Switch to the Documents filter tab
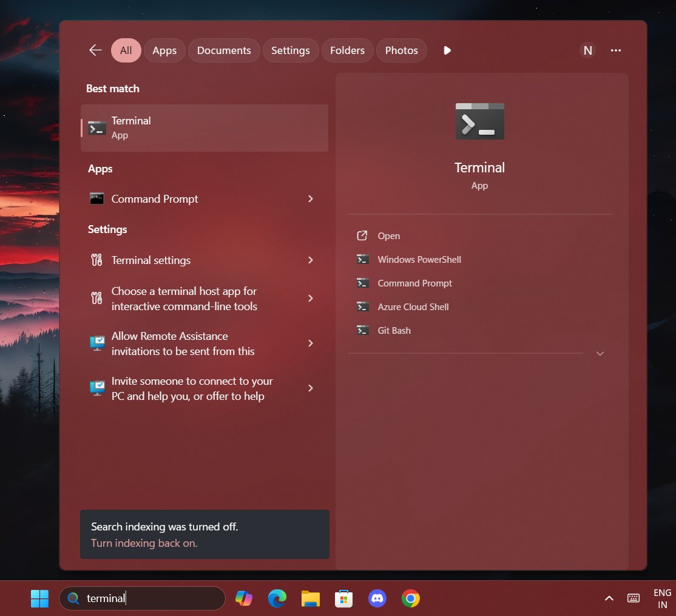The image size is (676, 616). click(224, 50)
